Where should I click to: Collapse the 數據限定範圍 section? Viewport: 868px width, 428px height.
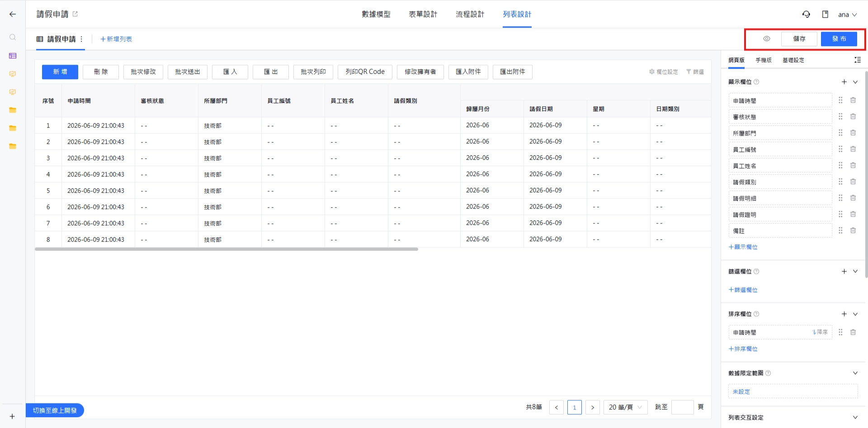coord(855,373)
